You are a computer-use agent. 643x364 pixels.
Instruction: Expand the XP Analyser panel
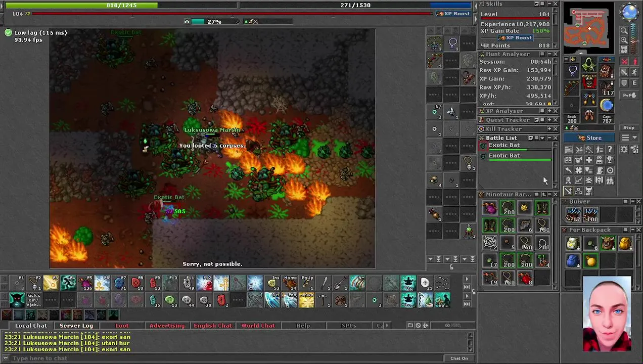tap(549, 111)
